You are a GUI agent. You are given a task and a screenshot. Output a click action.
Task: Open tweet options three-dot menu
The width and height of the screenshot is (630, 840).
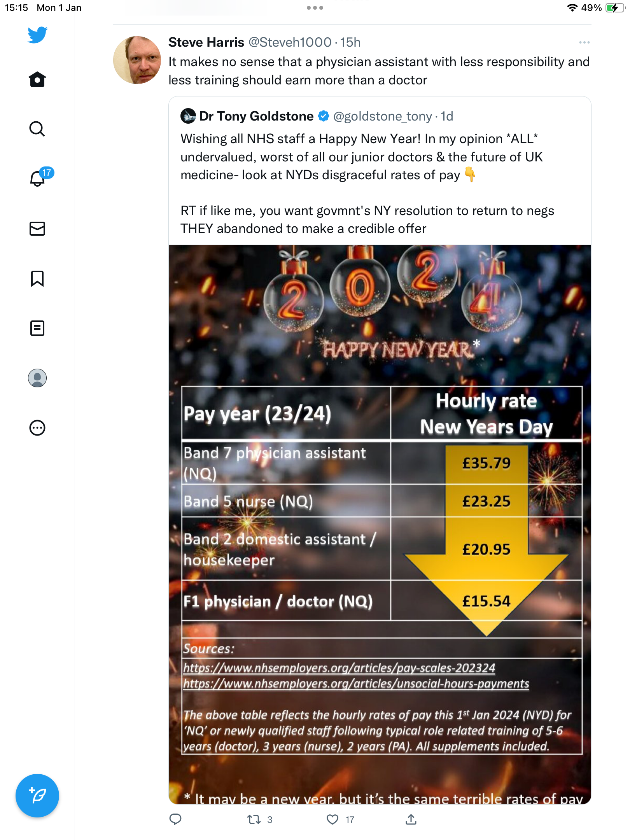pos(584,42)
